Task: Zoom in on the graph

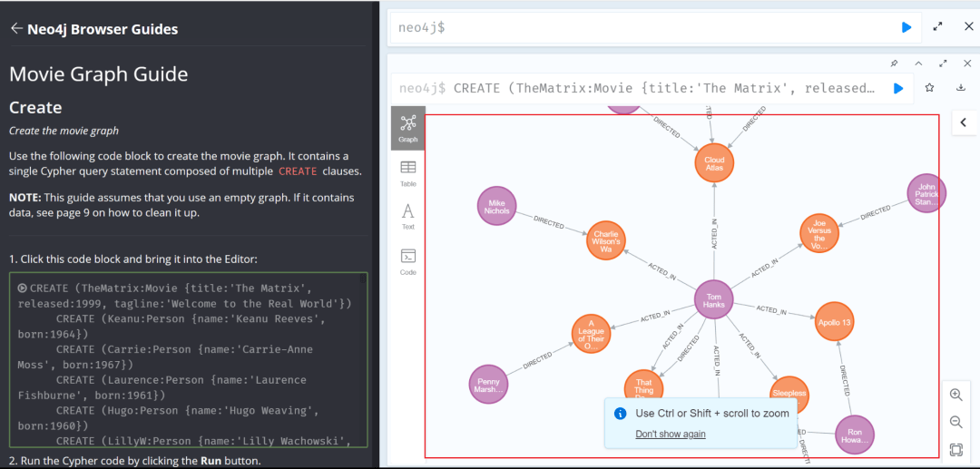Action: tap(955, 395)
